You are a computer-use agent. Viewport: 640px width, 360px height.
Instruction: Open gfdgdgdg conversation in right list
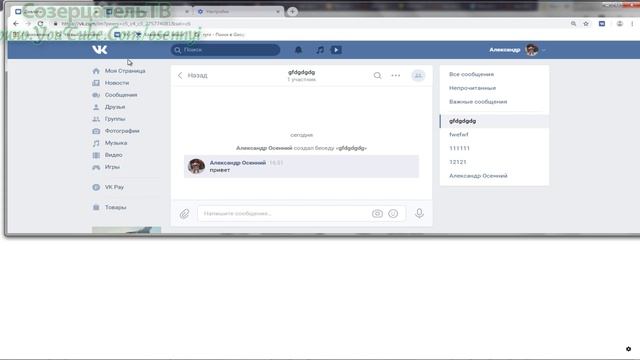click(x=494, y=121)
